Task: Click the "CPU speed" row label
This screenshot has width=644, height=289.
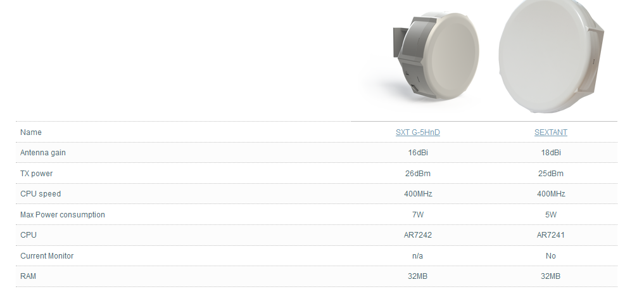Action: [41, 194]
